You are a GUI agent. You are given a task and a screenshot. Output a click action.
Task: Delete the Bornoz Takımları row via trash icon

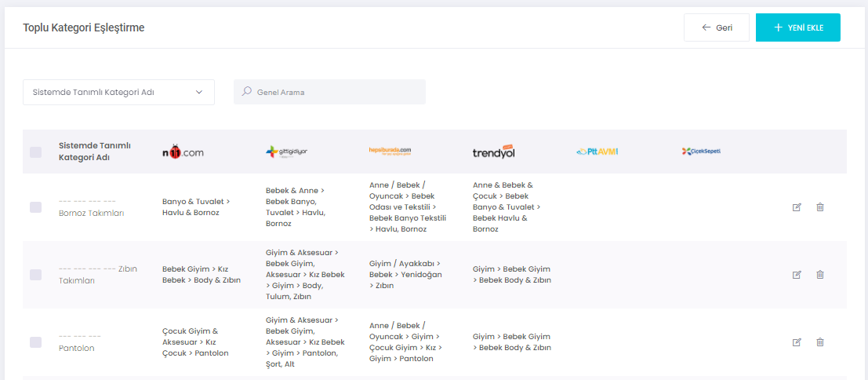coord(820,207)
